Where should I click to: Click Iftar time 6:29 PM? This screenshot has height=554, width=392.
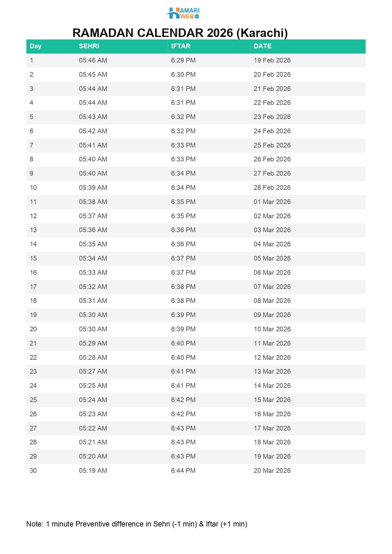coord(183,60)
